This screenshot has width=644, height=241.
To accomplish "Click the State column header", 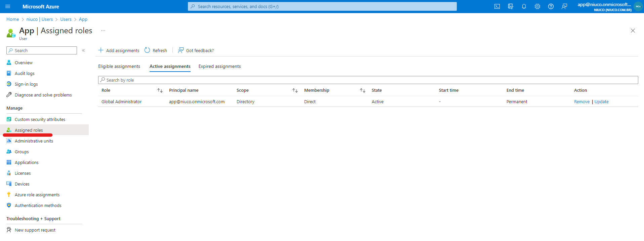I will [x=376, y=90].
